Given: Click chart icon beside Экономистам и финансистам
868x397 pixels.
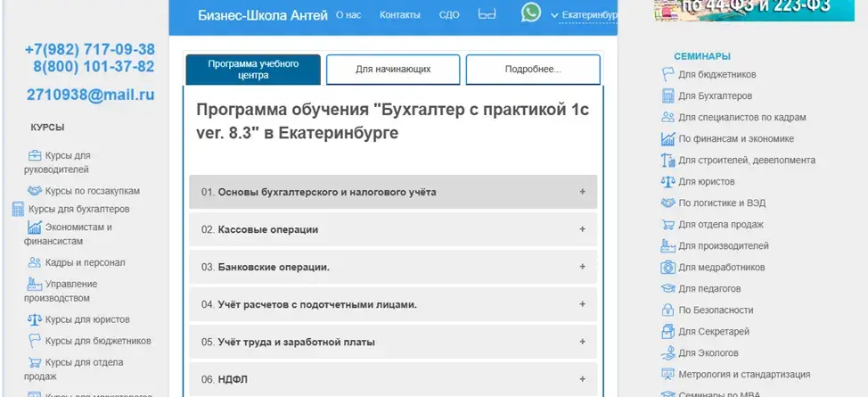Looking at the screenshot, I should click(x=35, y=227).
